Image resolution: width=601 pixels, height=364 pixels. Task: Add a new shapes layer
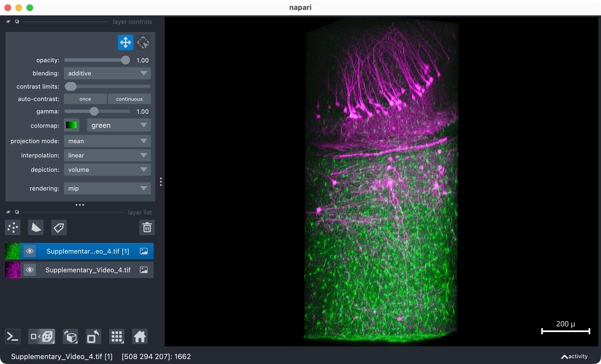(36, 227)
